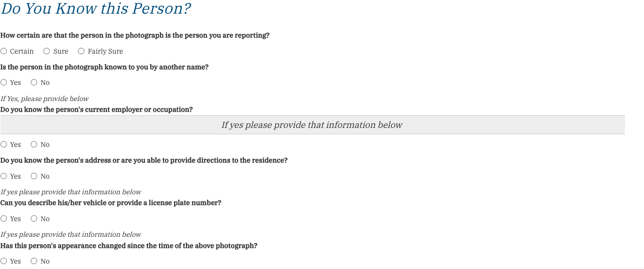Select No for describing vehicle or license plate

pos(34,219)
